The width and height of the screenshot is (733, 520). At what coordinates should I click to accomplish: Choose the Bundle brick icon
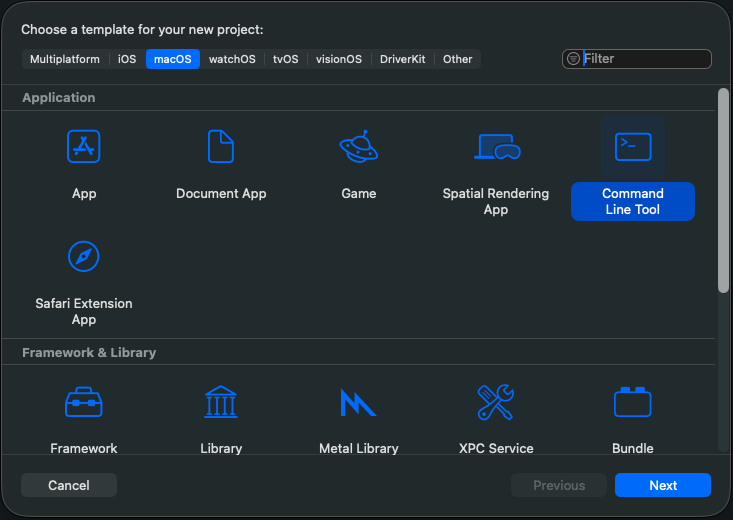632,402
